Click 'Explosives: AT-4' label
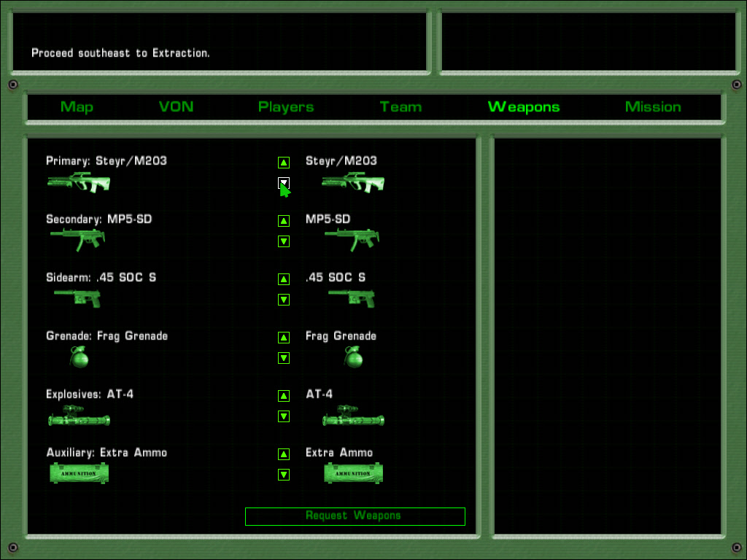This screenshot has height=560, width=747. [90, 394]
